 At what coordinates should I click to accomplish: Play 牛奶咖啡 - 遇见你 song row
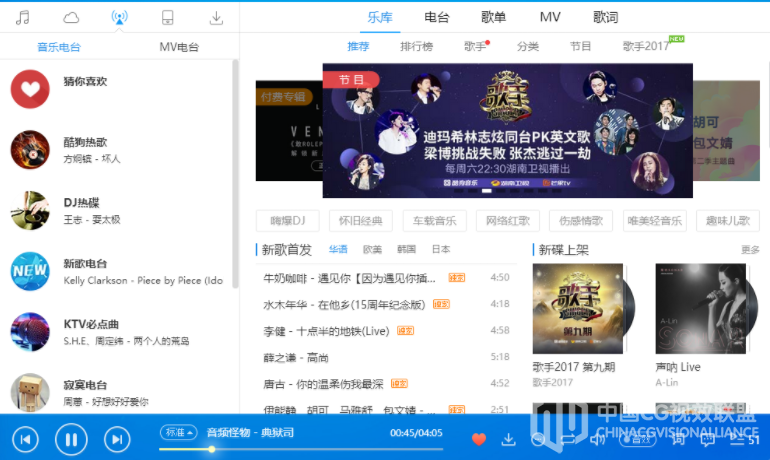pyautogui.click(x=386, y=278)
